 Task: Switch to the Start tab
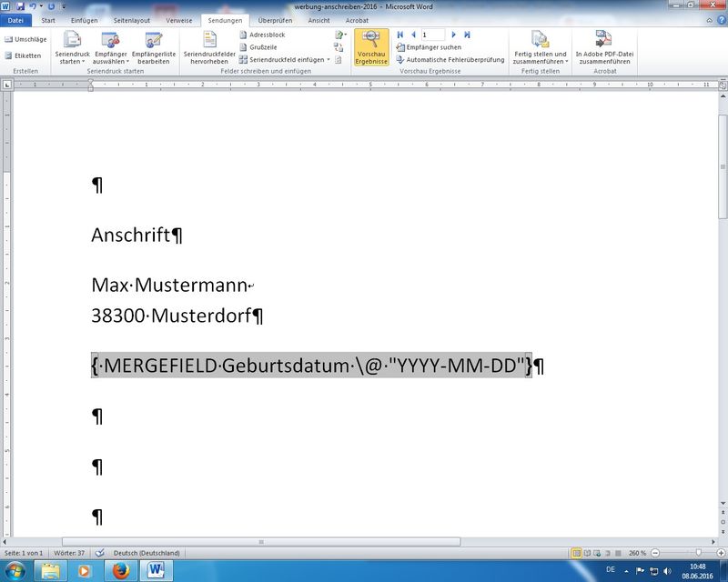48,20
